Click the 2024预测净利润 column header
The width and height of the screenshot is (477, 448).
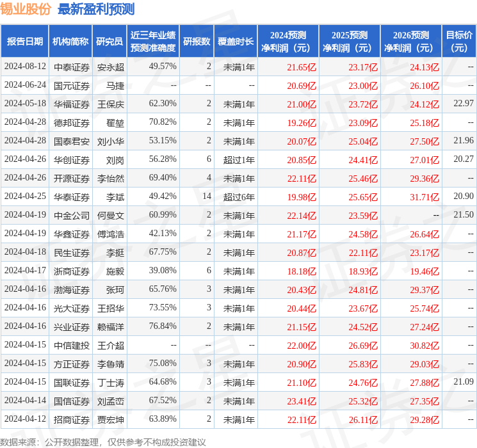pyautogui.click(x=288, y=42)
